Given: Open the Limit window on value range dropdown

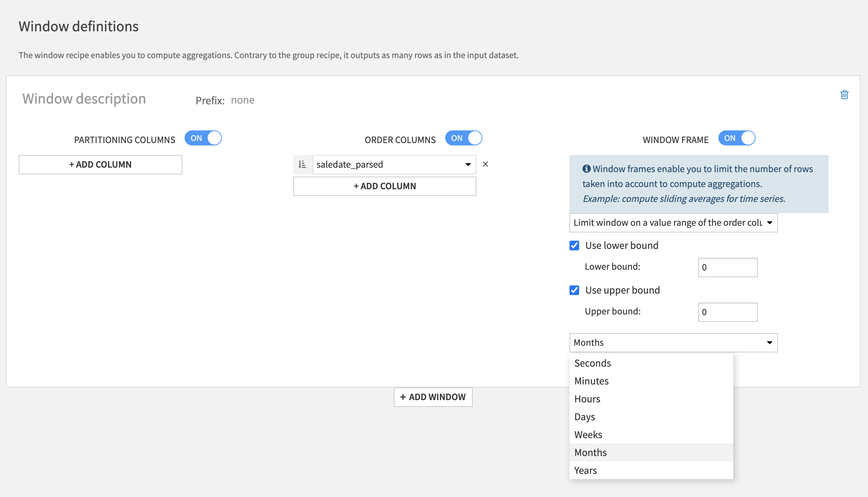Looking at the screenshot, I should (673, 223).
